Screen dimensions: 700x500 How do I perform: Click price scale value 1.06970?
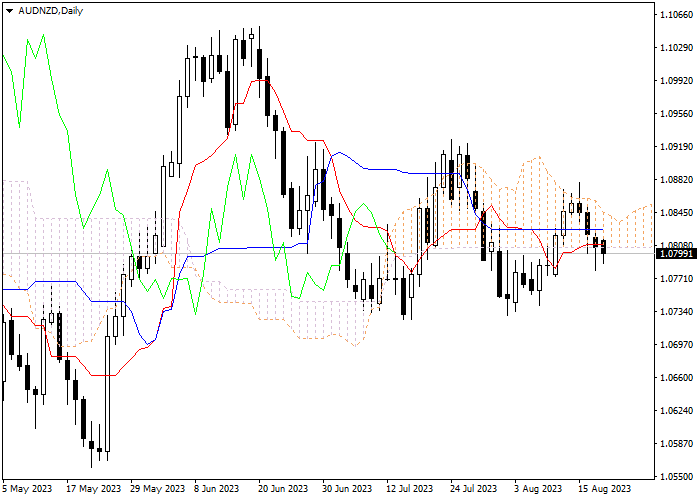point(677,345)
